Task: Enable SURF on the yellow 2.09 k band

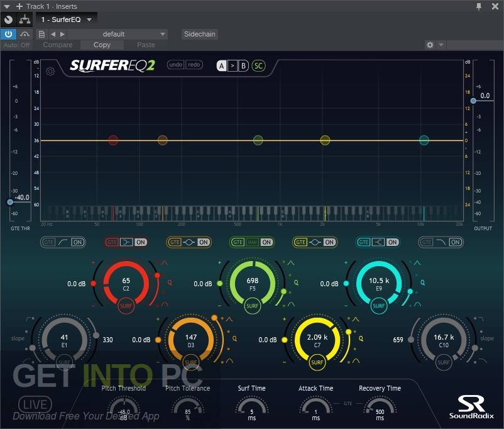Action: tap(317, 362)
